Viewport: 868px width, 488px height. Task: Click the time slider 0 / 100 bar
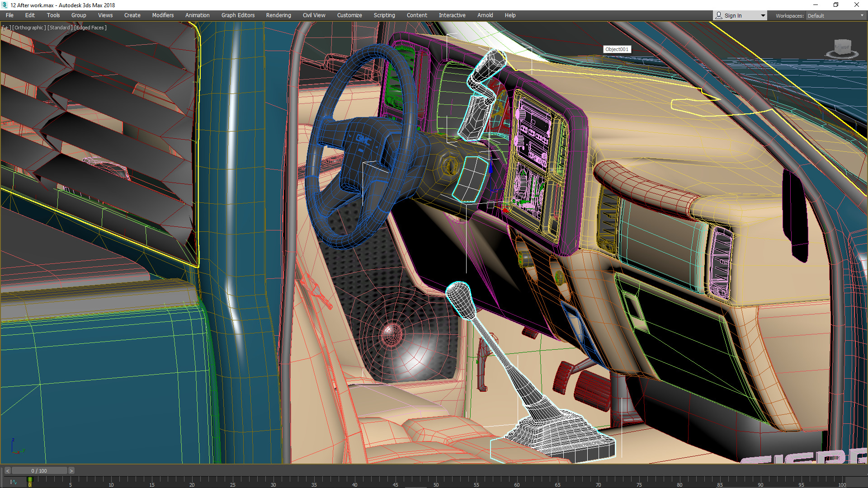(39, 471)
